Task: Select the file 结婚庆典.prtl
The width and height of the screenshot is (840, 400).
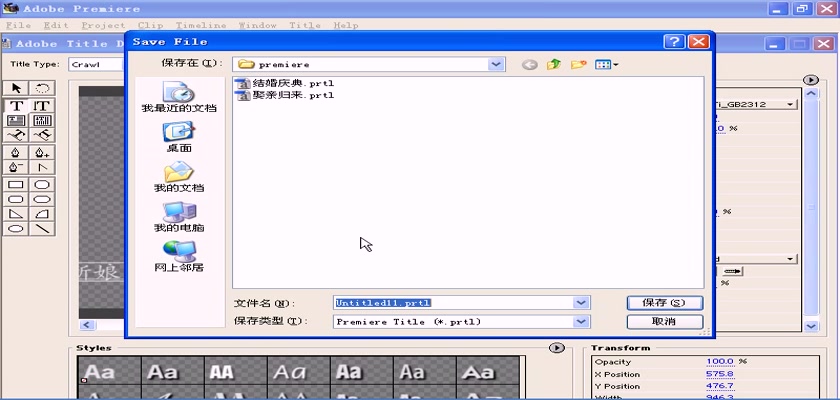Action: 286,84
